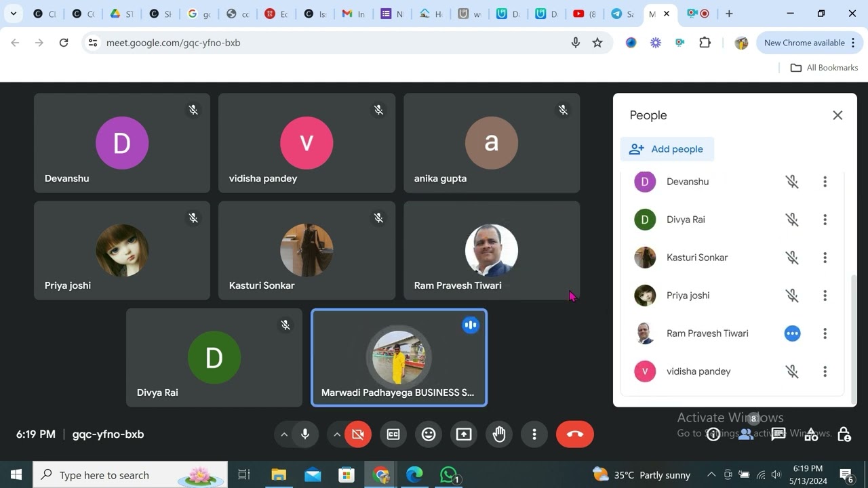Toggle the People panel icon with badge 8
The height and width of the screenshot is (488, 868).
pos(746,434)
